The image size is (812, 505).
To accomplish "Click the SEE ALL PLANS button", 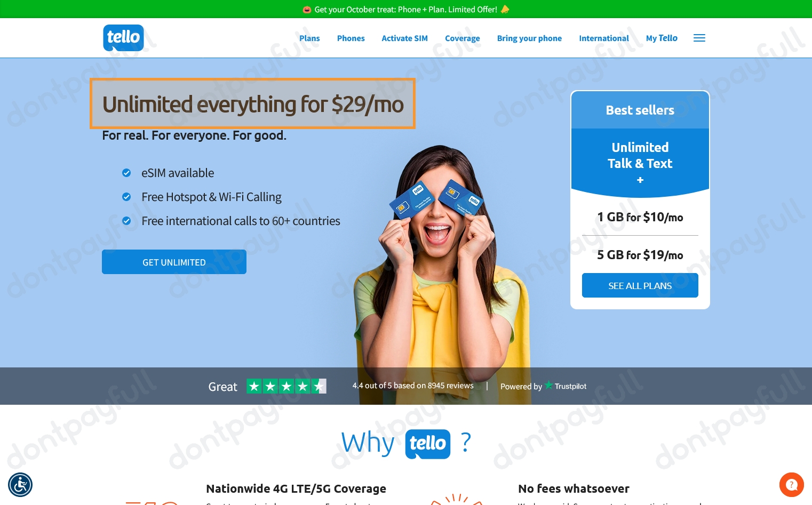I will 640,285.
